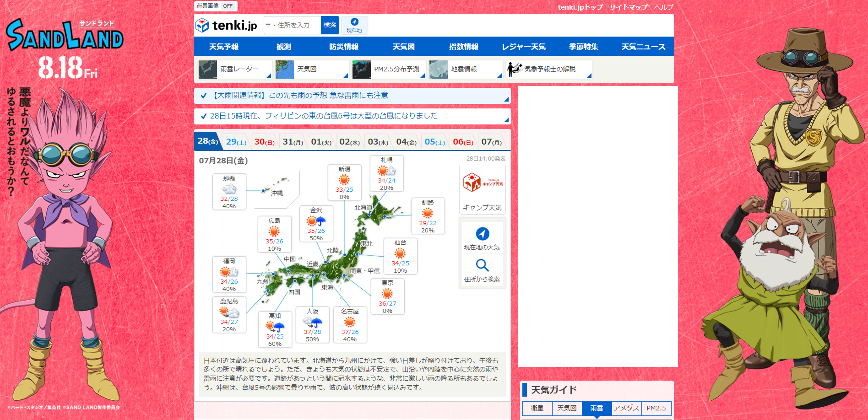Expand the 大雨関連情報 news banner arrow
The width and height of the screenshot is (868, 420).
pos(506,99)
